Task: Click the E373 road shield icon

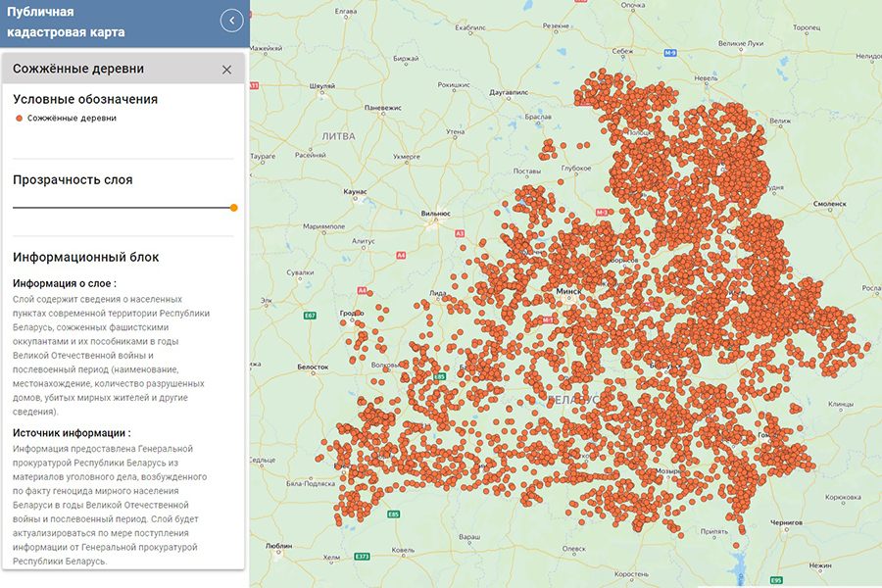Action: 363,556
